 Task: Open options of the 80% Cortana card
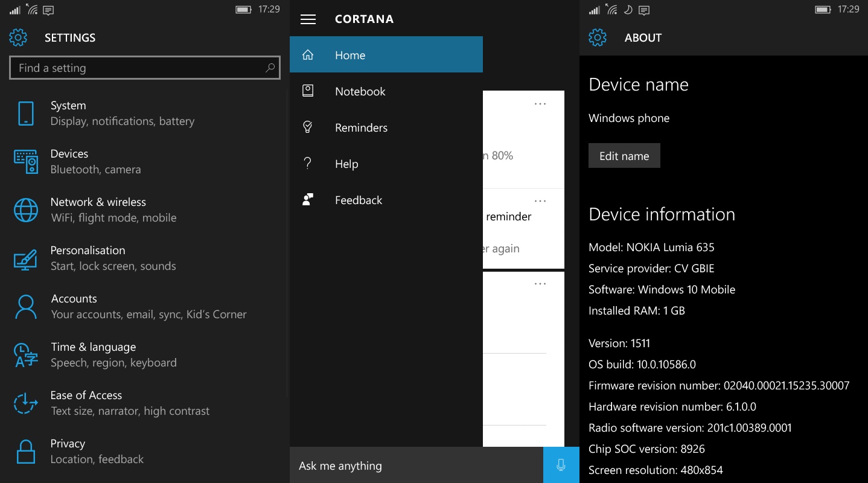[x=540, y=104]
